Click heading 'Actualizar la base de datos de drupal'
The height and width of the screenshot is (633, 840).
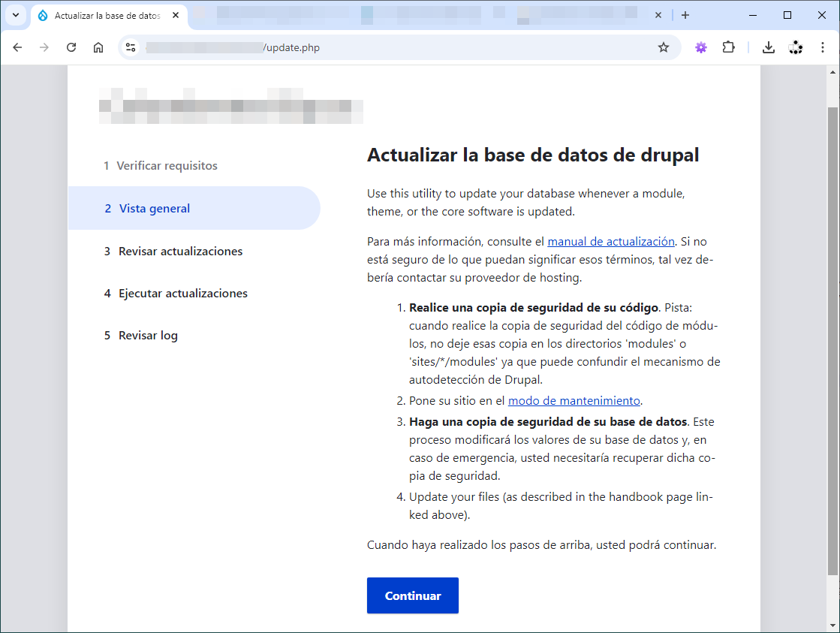[532, 155]
